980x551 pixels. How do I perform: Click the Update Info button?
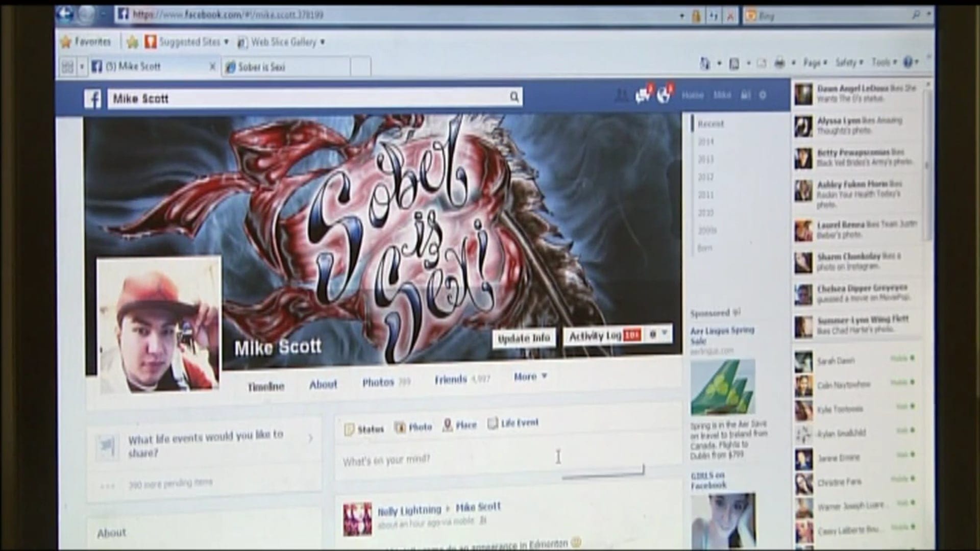pos(524,338)
